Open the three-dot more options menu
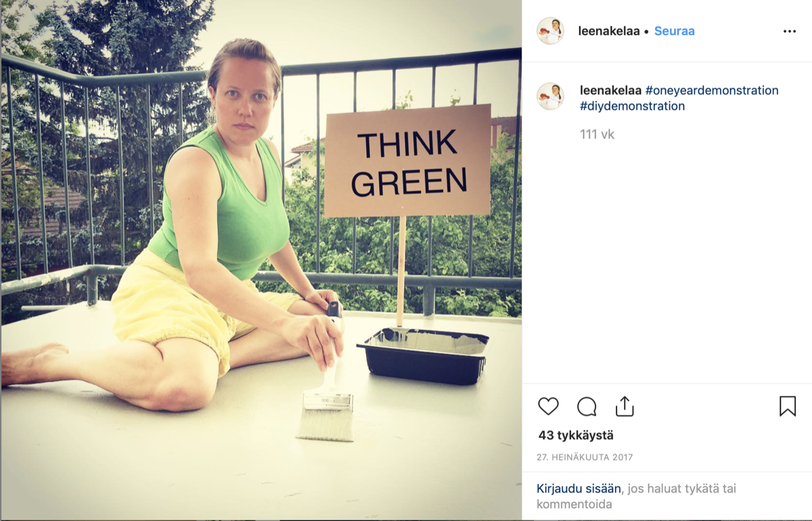The height and width of the screenshot is (521, 812). [x=790, y=31]
